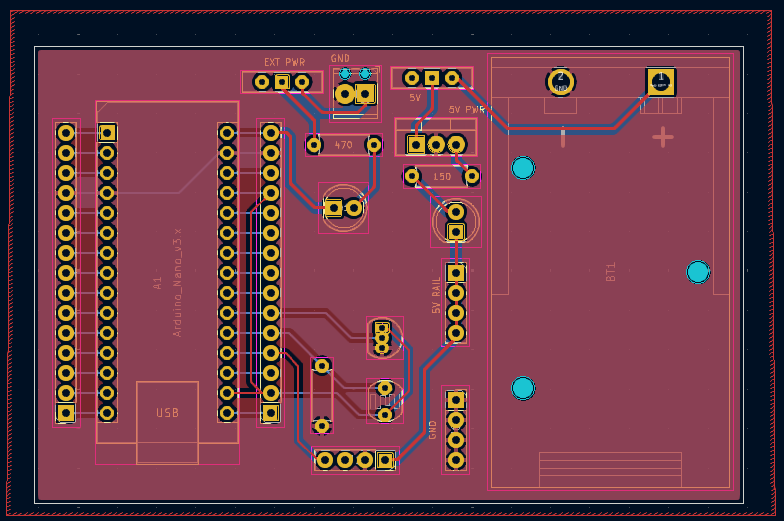784x521 pixels.
Task: Click the GND label above the top terminal
Action: coord(340,59)
